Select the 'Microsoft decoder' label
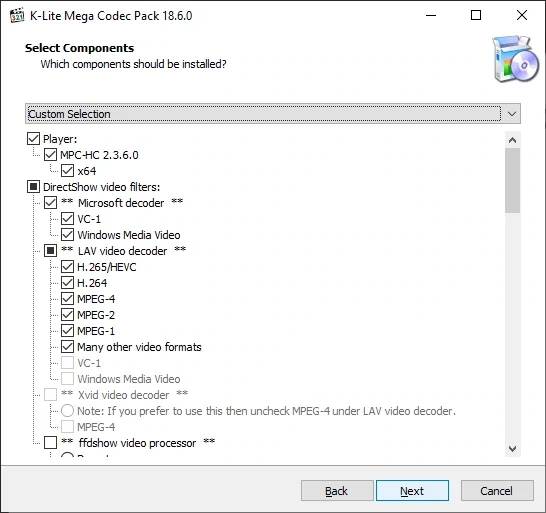The width and height of the screenshot is (546, 513). [121, 203]
